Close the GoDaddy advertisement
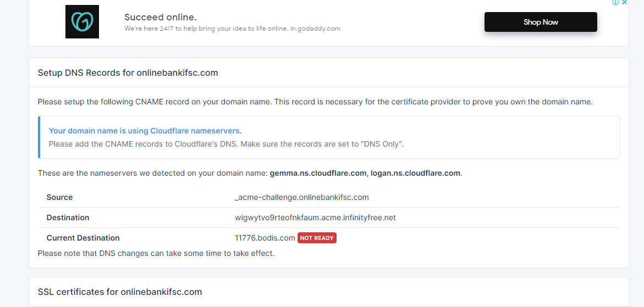The image size is (644, 307). click(x=624, y=3)
